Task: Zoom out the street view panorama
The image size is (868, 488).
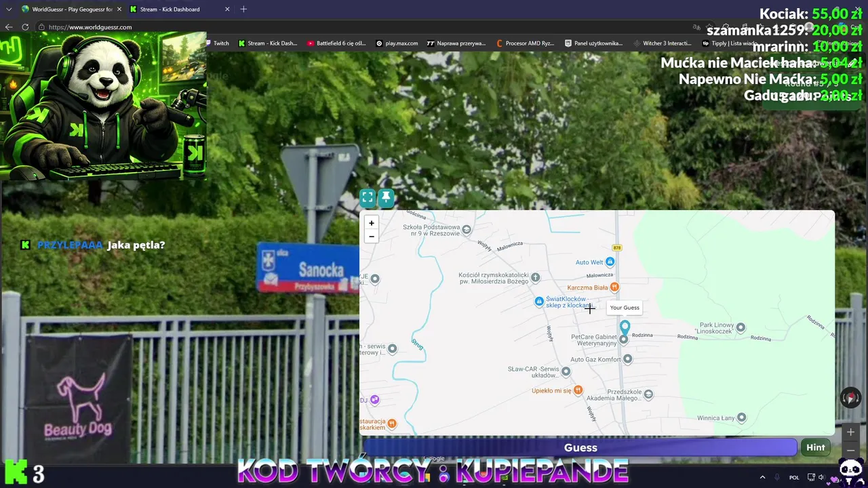Action: (x=850, y=450)
